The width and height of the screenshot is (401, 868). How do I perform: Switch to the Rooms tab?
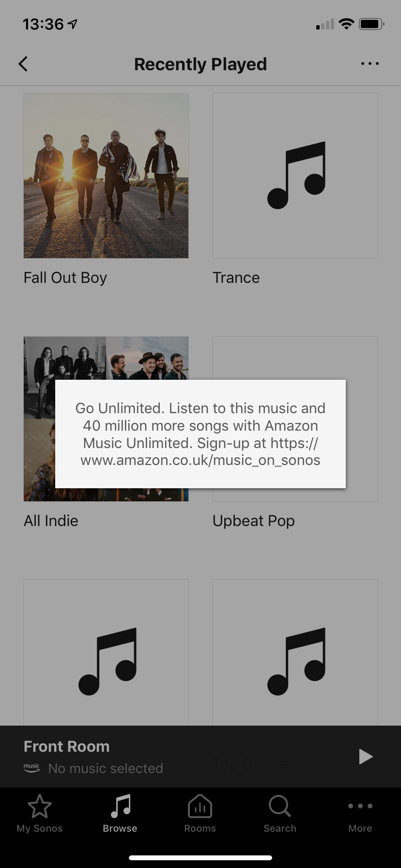pyautogui.click(x=200, y=814)
